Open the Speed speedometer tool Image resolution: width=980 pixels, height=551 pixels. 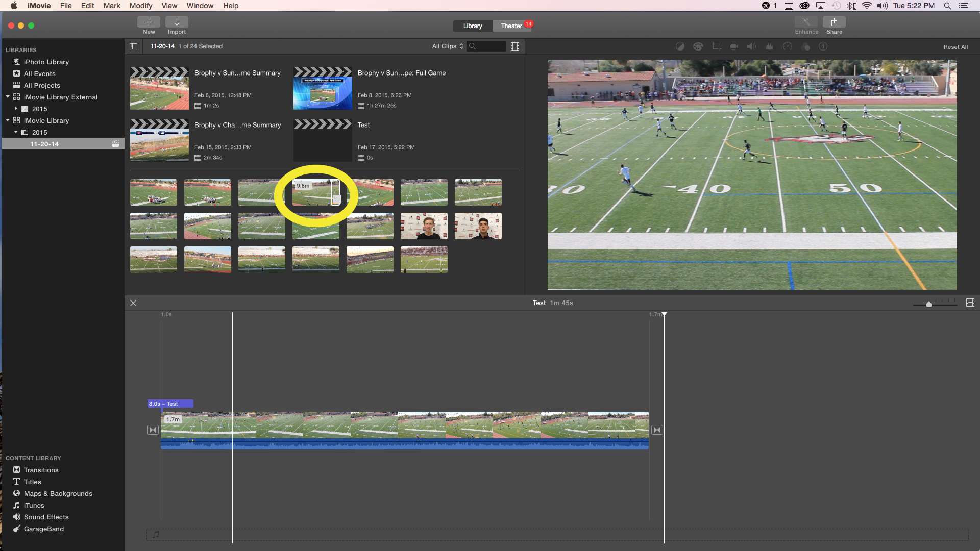click(788, 46)
